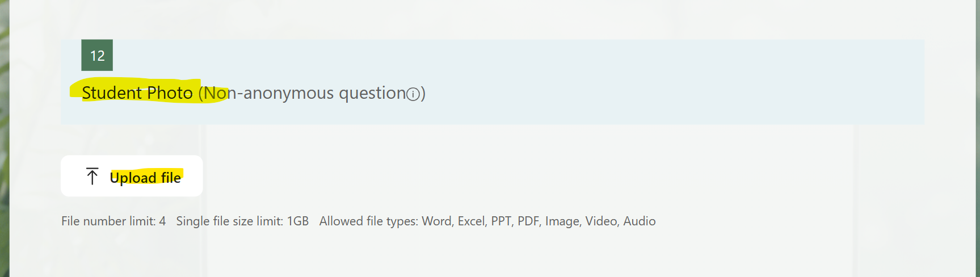The width and height of the screenshot is (980, 277).
Task: Click PPT in the allowed file types
Action: (x=502, y=221)
